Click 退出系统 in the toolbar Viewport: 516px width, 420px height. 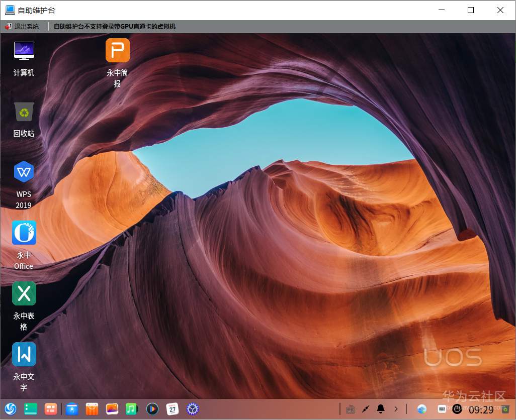tap(22, 26)
